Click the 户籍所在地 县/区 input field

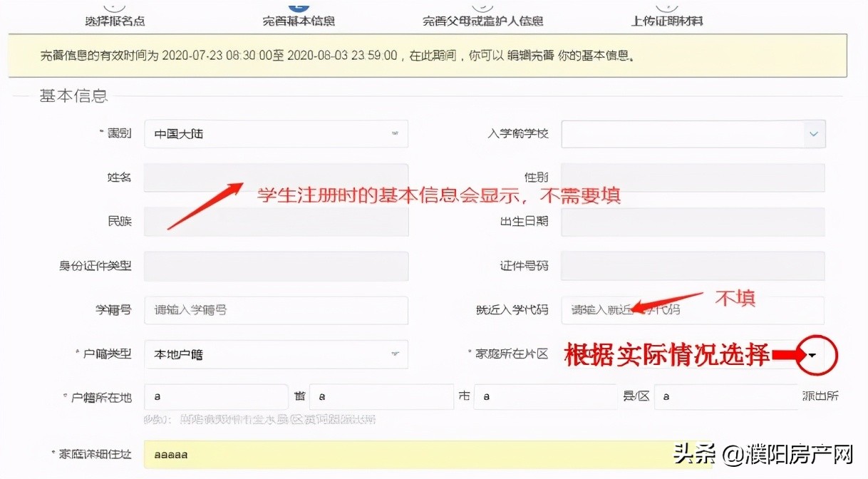pyautogui.click(x=545, y=396)
